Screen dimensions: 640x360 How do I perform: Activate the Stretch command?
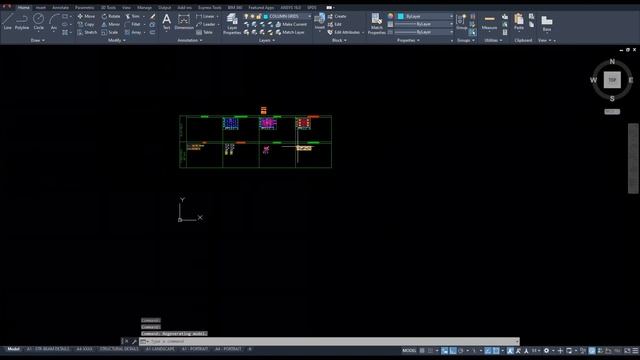(87, 32)
